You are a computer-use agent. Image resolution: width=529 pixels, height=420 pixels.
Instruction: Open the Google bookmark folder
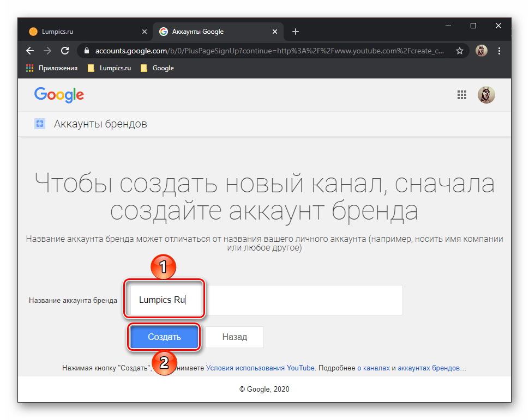157,68
